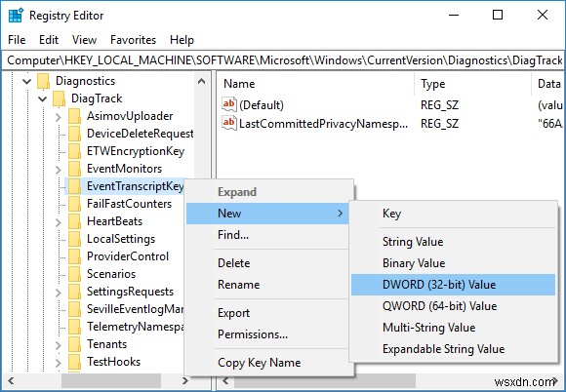Screen dimensions: 566x392
Task: Select String Value in submenu
Action: (453, 242)
